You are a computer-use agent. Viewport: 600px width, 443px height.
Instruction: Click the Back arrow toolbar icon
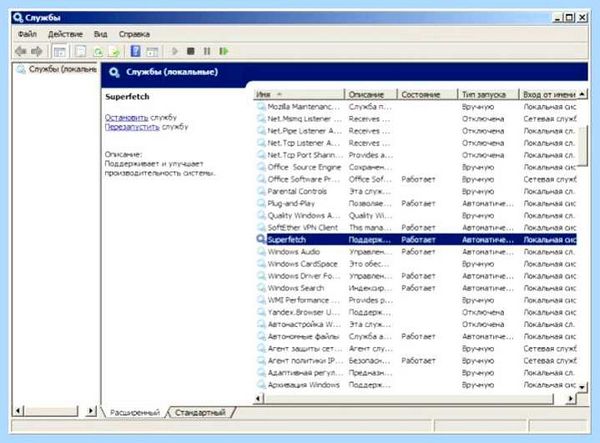click(x=21, y=51)
